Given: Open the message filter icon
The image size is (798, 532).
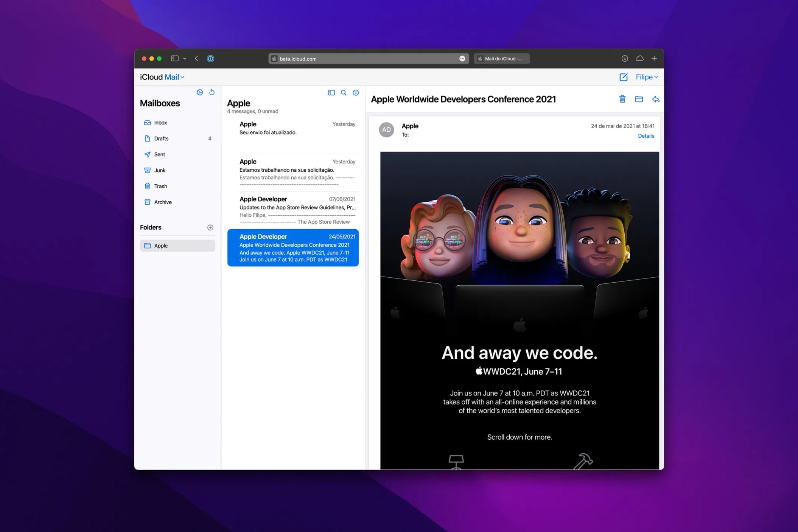Looking at the screenshot, I should [x=356, y=93].
